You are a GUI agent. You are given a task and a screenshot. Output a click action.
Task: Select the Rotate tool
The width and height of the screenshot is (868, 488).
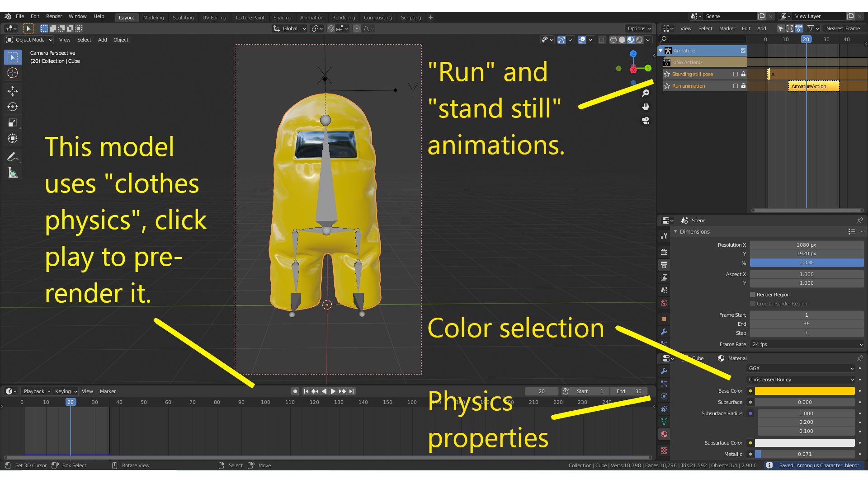(13, 107)
